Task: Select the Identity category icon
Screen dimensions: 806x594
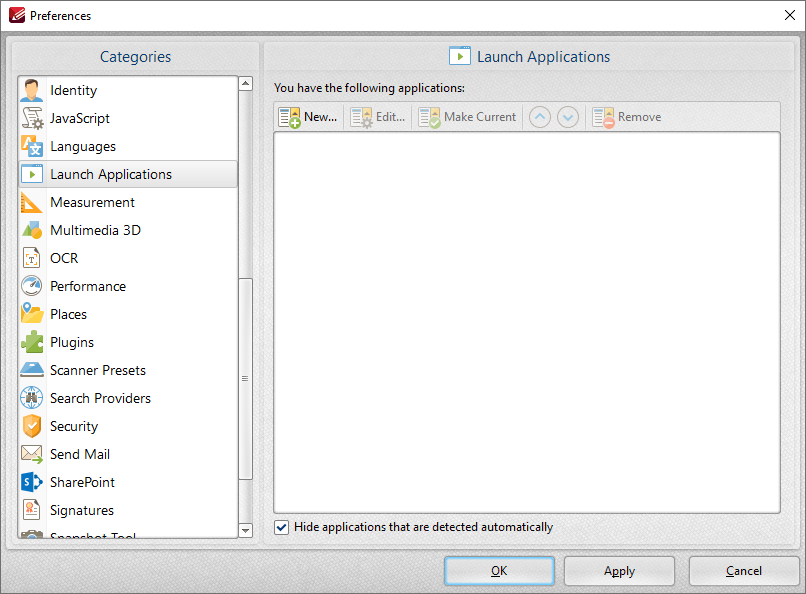Action: click(x=30, y=90)
